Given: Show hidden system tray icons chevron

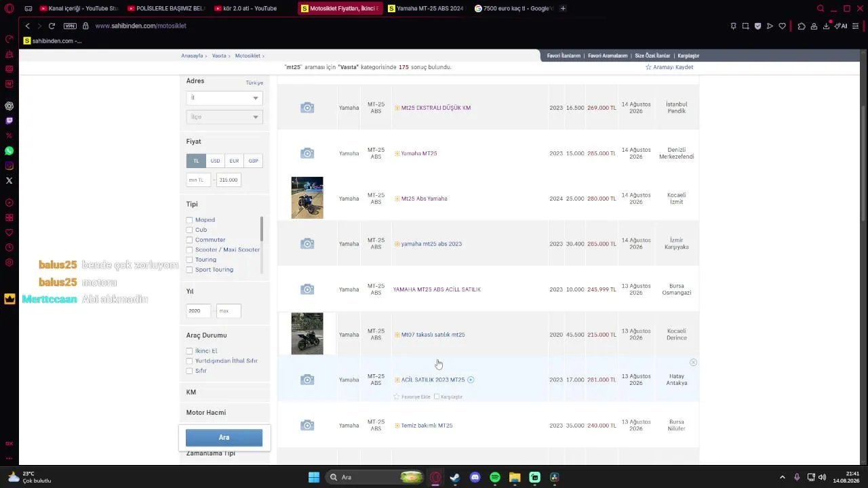Looking at the screenshot, I should pyautogui.click(x=782, y=477).
